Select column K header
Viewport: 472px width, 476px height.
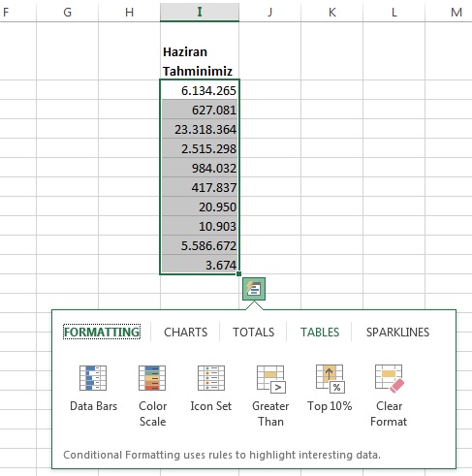[x=331, y=12]
